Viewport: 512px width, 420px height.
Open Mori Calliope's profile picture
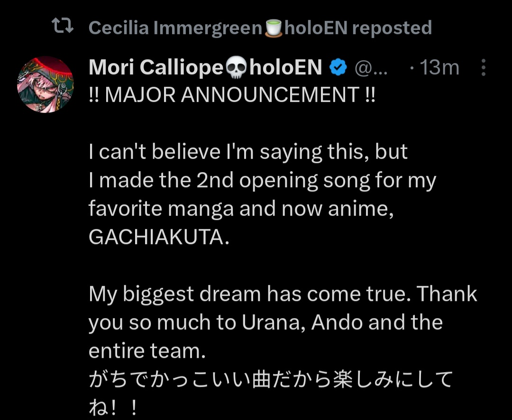[46, 84]
